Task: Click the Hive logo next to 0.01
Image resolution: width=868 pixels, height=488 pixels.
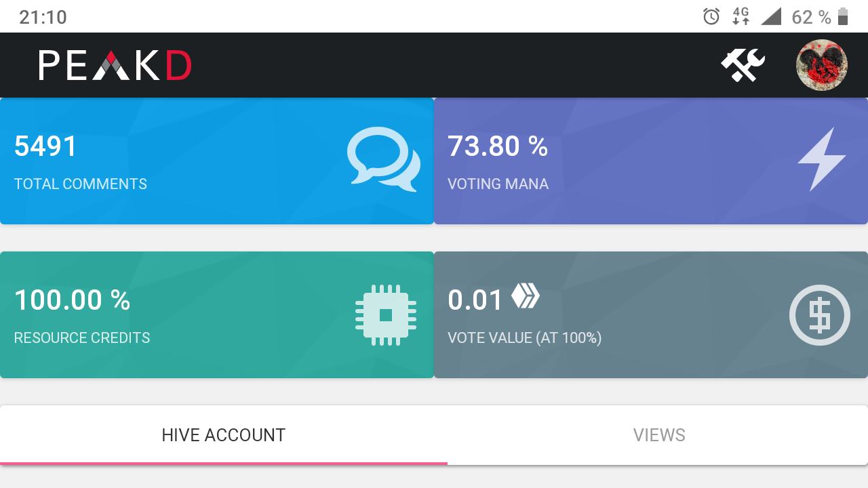Action: tap(526, 296)
